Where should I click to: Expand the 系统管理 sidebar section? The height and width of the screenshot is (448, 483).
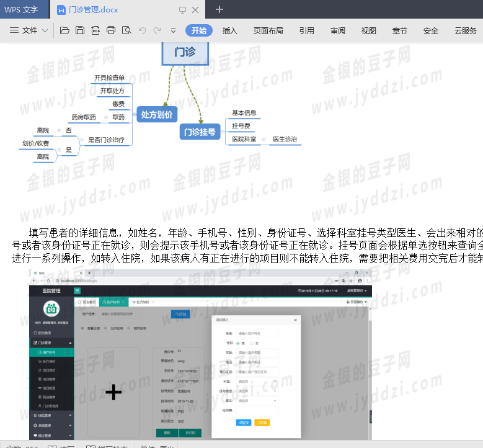[51, 425]
